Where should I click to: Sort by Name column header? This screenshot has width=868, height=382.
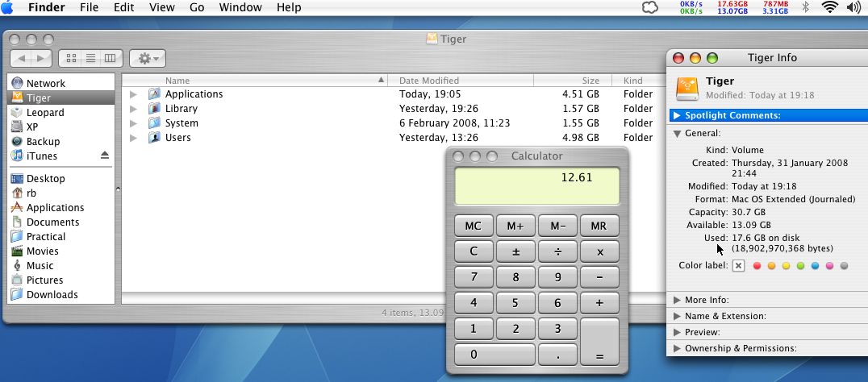(255, 80)
